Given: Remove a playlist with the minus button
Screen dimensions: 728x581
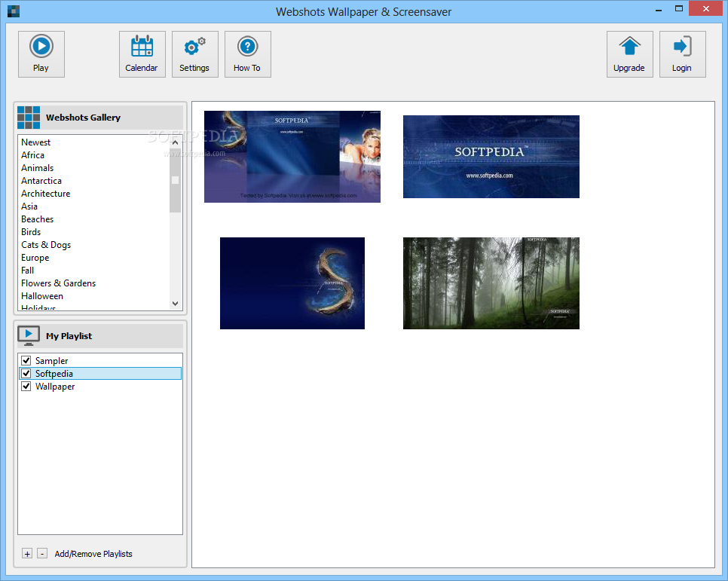Looking at the screenshot, I should pyautogui.click(x=41, y=554).
